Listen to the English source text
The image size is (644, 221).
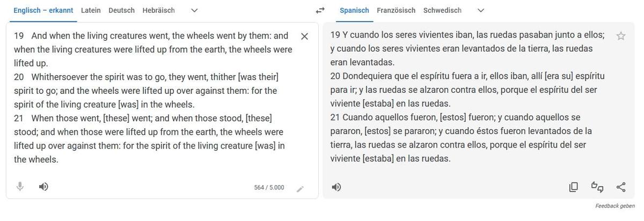[43, 187]
